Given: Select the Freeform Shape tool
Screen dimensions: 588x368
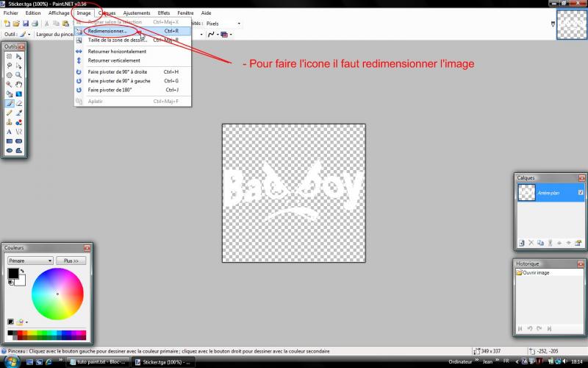Looking at the screenshot, I should [x=19, y=151].
